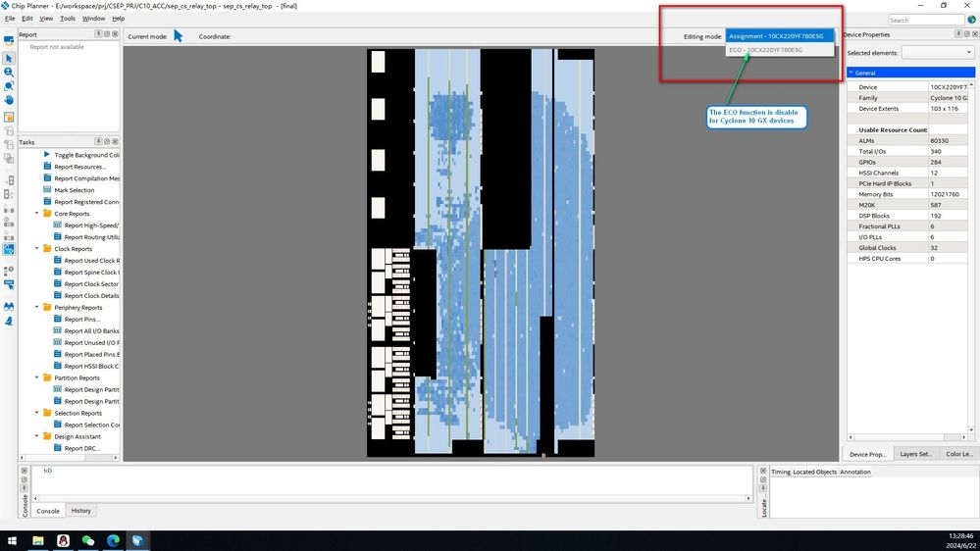Open Windows Start menu
This screenshot has width=980, height=551.
12,540
